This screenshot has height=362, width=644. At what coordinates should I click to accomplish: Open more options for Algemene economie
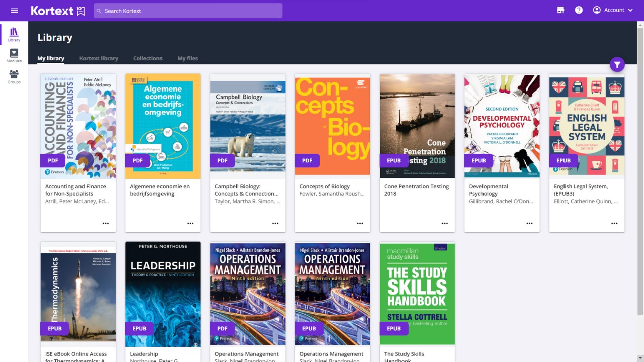(190, 223)
